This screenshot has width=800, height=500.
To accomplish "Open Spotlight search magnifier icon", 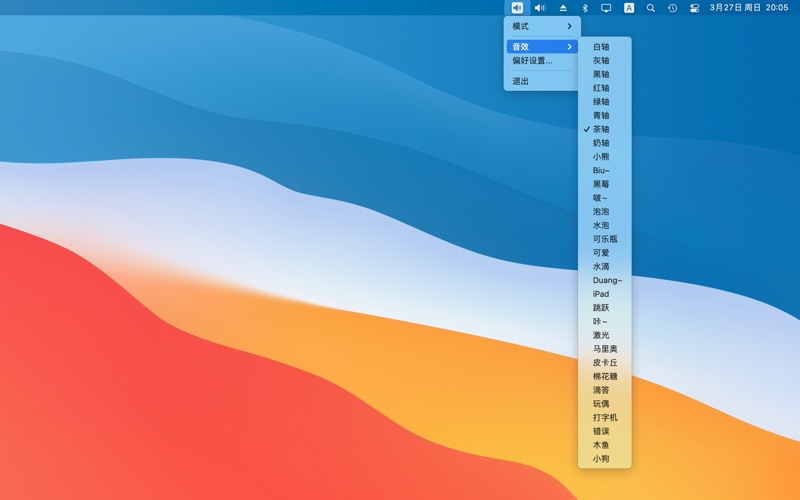I will tap(651, 8).
